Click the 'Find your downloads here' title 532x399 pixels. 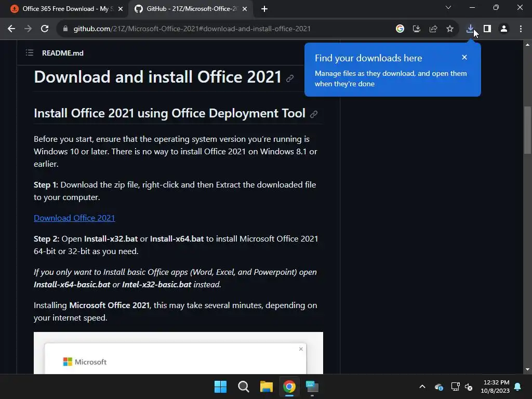click(x=368, y=58)
